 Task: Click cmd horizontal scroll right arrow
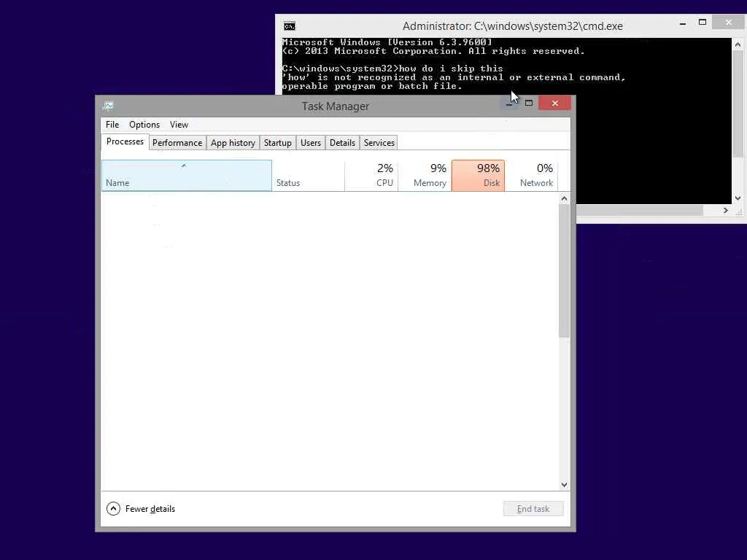[726, 210]
